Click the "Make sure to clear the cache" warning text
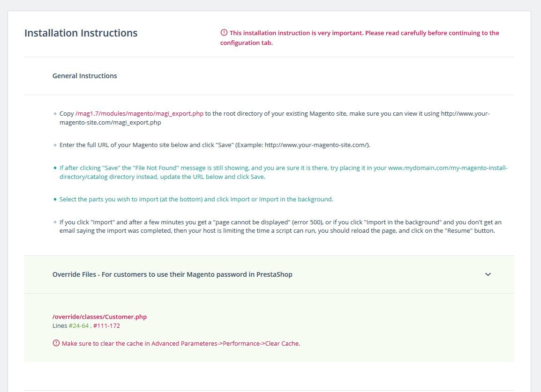 (181, 343)
